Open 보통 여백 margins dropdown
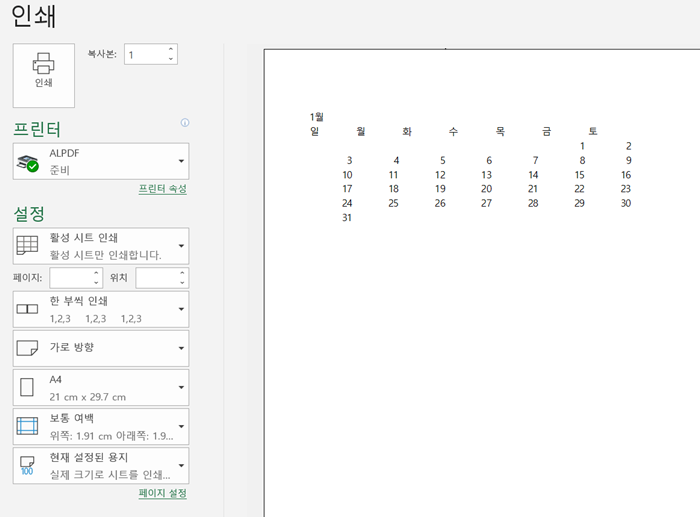 [101, 426]
